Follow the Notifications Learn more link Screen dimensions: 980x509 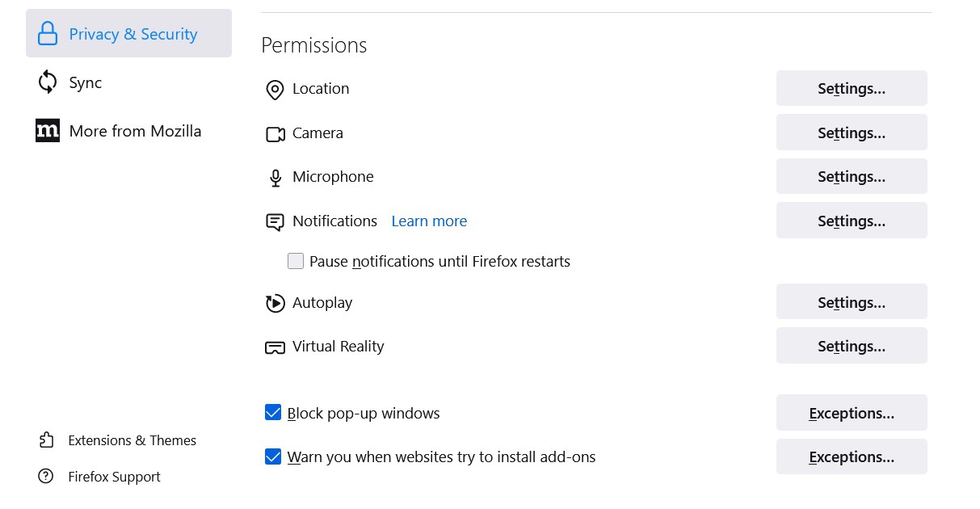[x=429, y=221]
